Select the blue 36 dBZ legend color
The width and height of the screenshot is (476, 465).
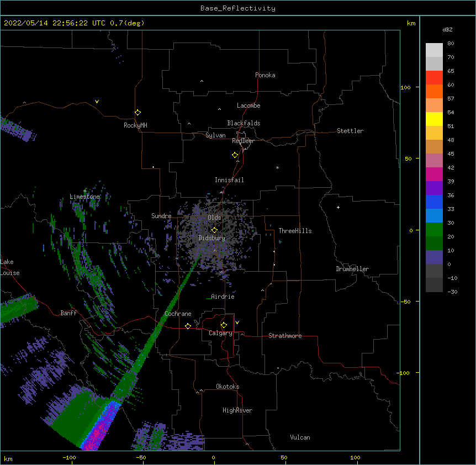pos(434,202)
